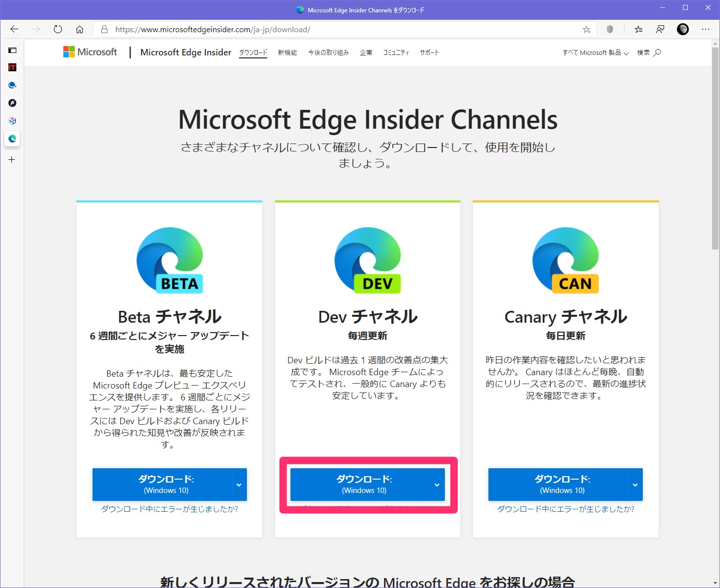Open the 今後の取り組み nav item
The image size is (720, 588).
328,52
